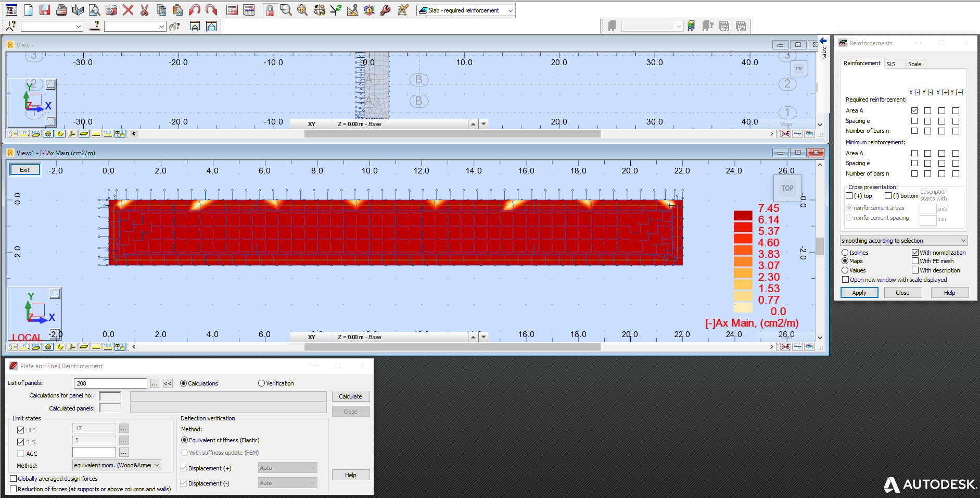
Task: Click the Apply button in Reinforcements
Action: (x=859, y=293)
